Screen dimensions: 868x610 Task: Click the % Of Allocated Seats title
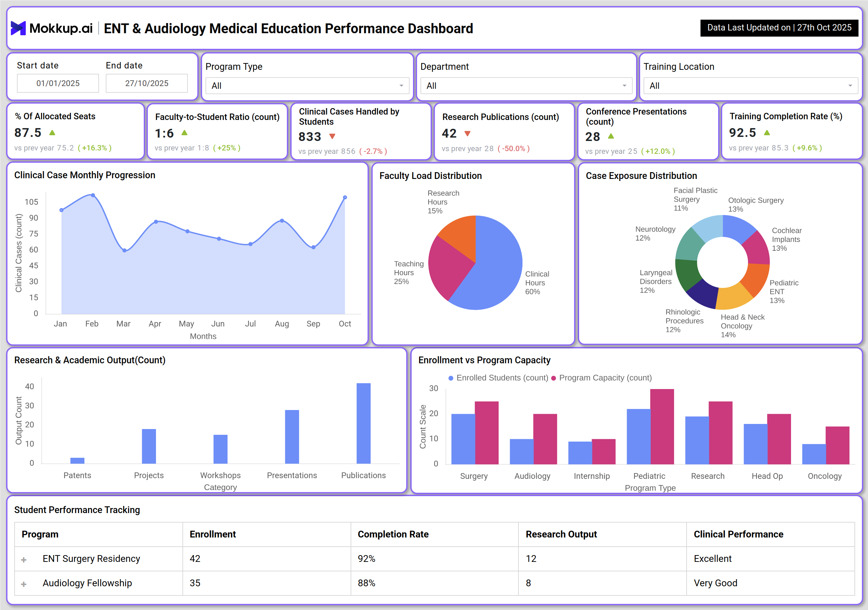pos(55,116)
